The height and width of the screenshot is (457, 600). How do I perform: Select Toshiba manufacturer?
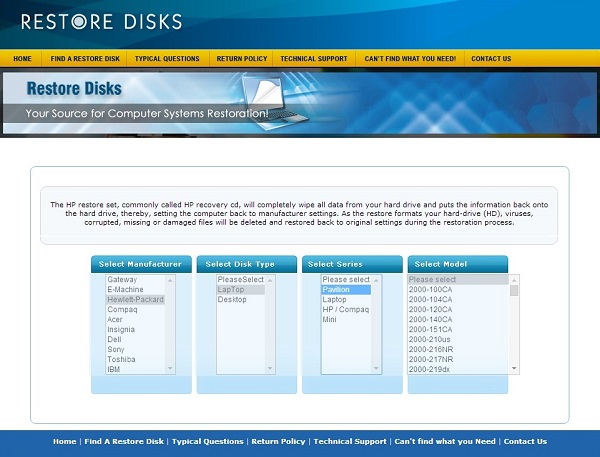pos(135,359)
